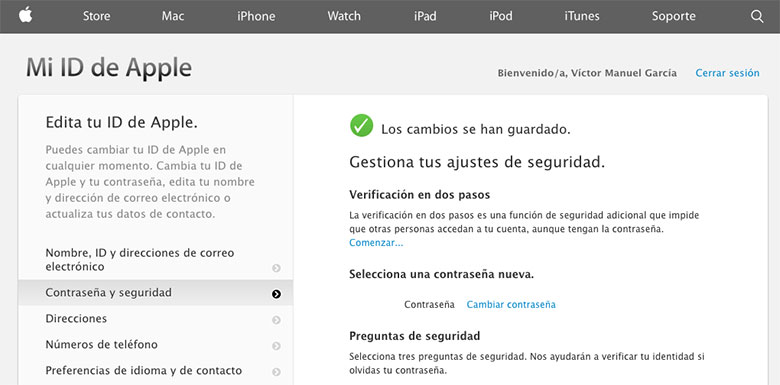Click the Mi ID de Apple heading
The width and height of the screenshot is (780, 385).
(x=109, y=68)
